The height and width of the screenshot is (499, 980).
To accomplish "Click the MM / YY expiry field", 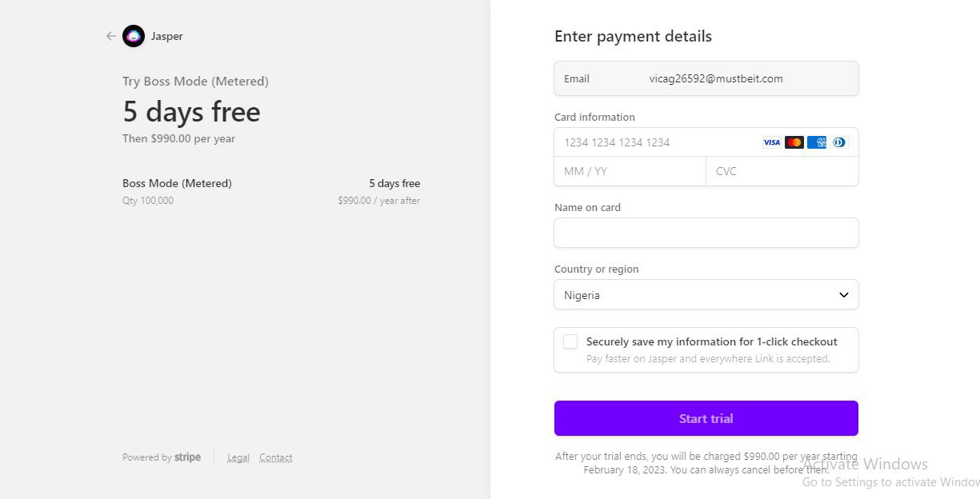I will 630,171.
